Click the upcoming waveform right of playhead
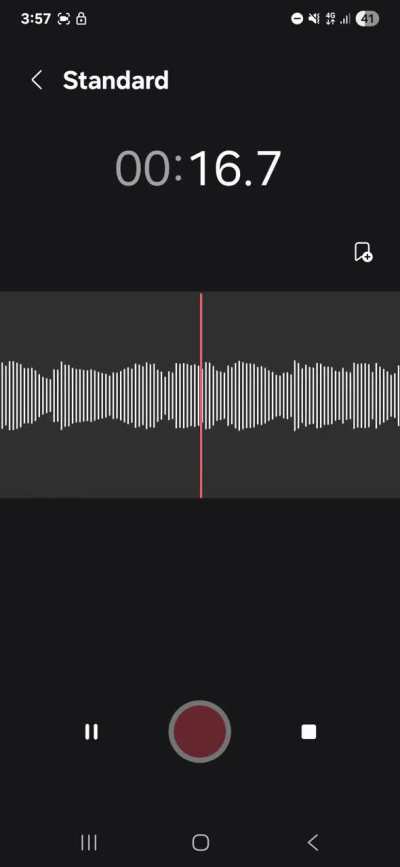 (302, 395)
